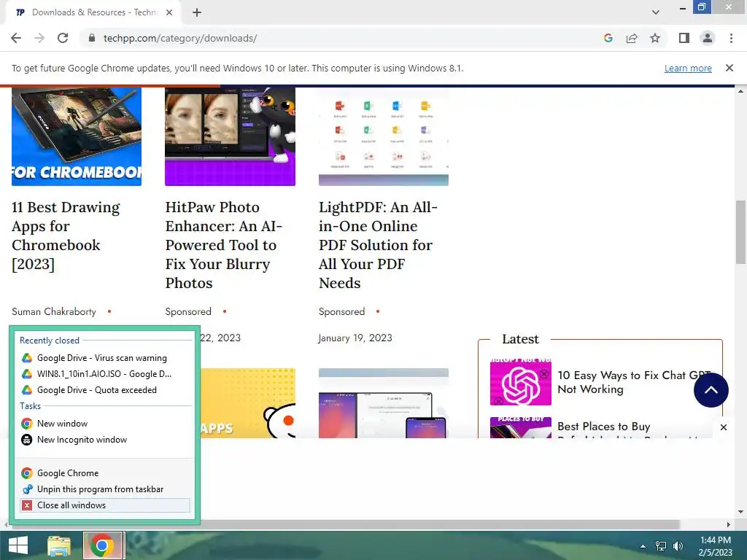Click the January 19, 2023 date

(355, 338)
